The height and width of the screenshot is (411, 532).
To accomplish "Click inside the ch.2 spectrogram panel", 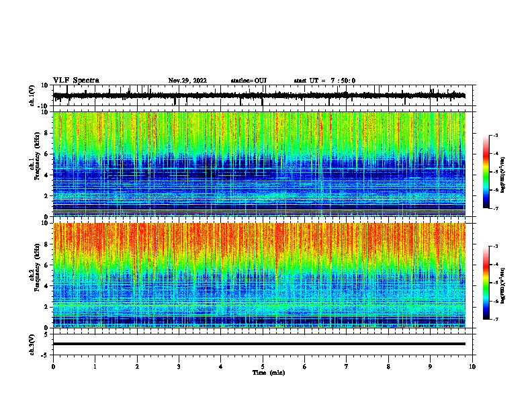I will click(x=259, y=275).
